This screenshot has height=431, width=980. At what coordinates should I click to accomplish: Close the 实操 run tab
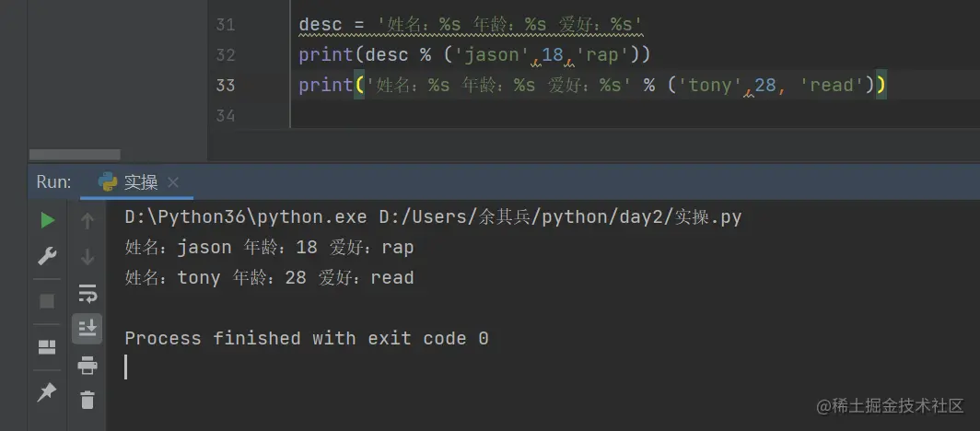173,182
